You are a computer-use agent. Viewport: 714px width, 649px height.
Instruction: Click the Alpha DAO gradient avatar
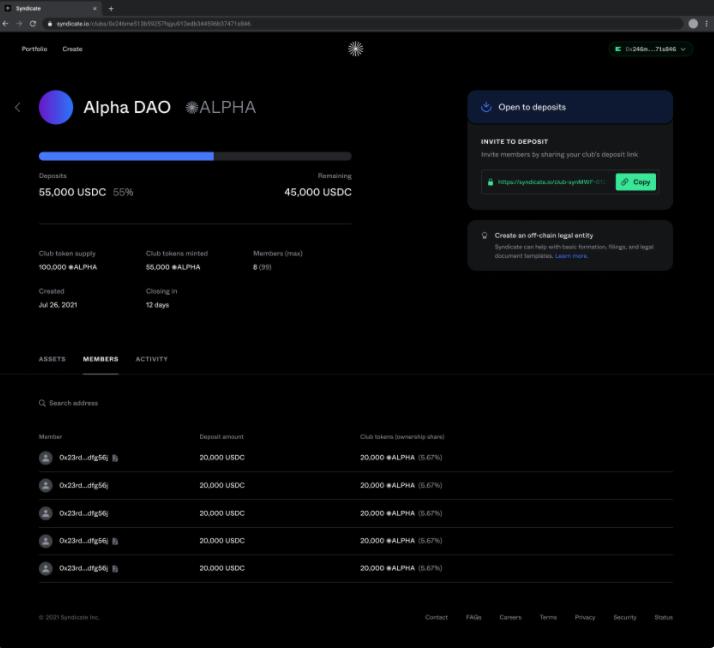coord(56,107)
